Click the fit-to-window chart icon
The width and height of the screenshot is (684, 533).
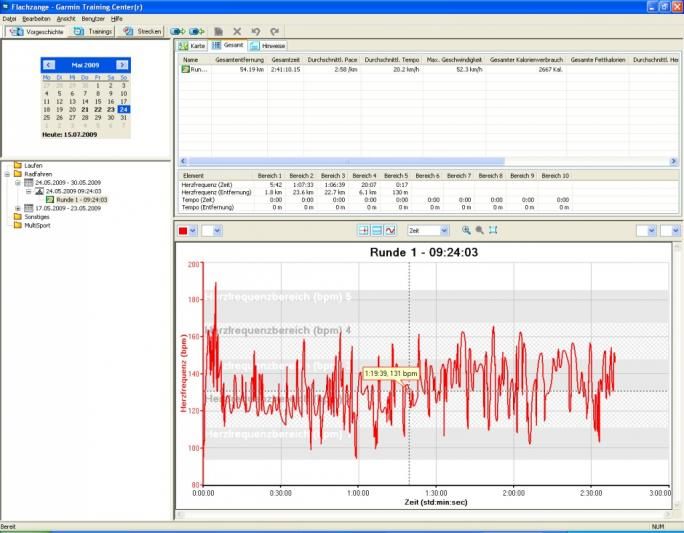493,230
